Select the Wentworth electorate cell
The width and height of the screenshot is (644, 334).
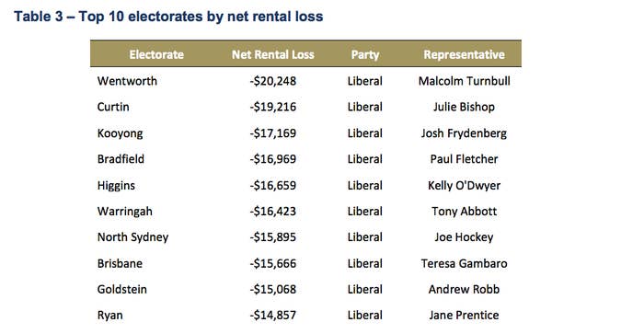(x=127, y=81)
